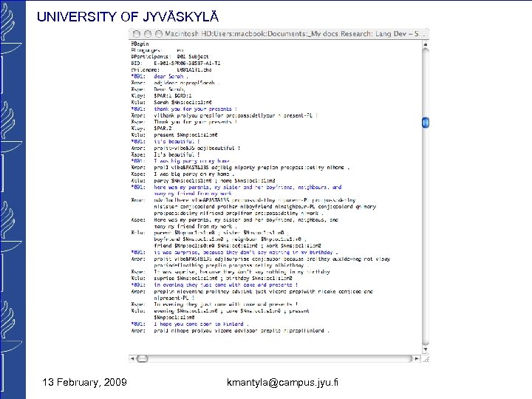Click the horizontal scrollbar thumb
This screenshot has height=399, width=532.
(142, 358)
